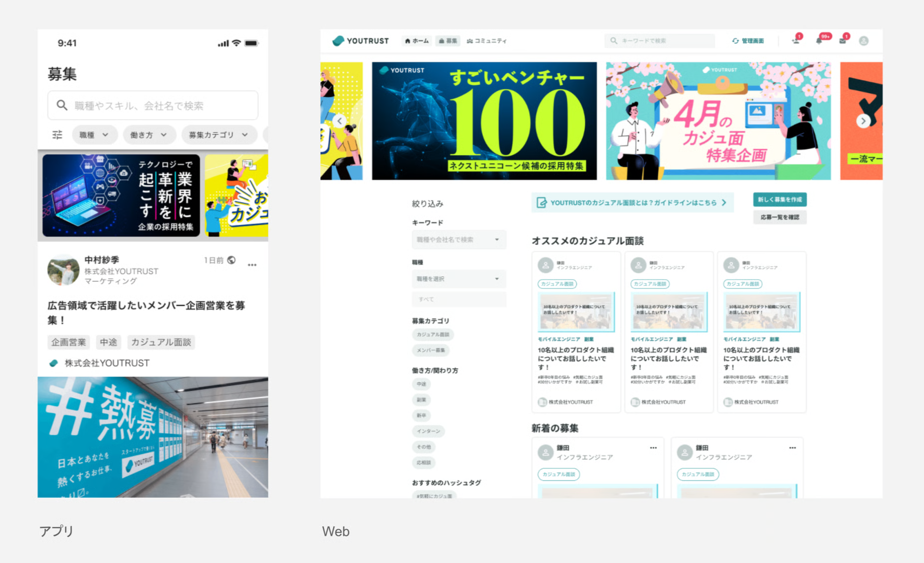
Task: Switch to the ホーム tab
Action: click(416, 41)
